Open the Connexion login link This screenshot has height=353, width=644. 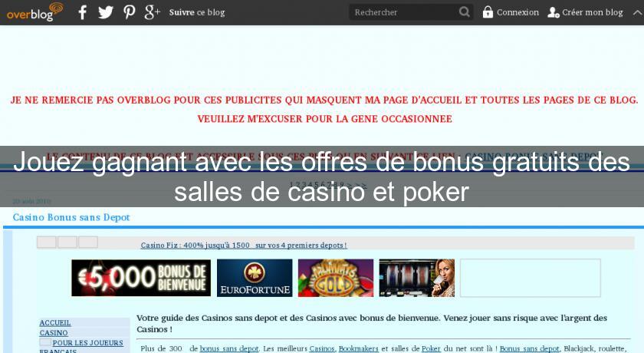click(517, 12)
